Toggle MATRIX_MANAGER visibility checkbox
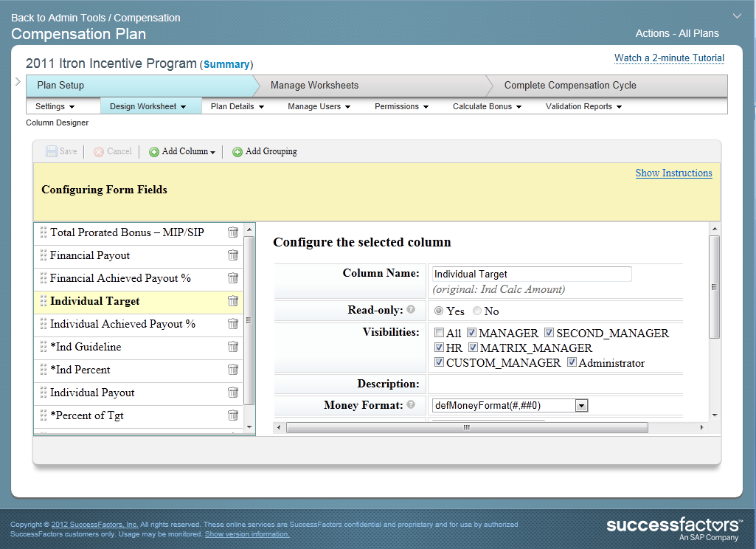Viewport: 756px width, 549px height. [x=474, y=347]
